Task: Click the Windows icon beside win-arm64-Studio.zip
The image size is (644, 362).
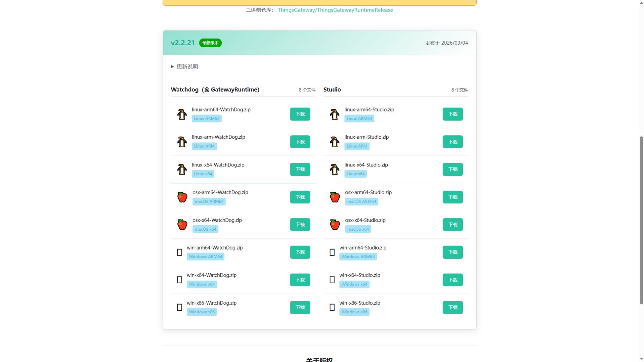Action: pos(332,252)
